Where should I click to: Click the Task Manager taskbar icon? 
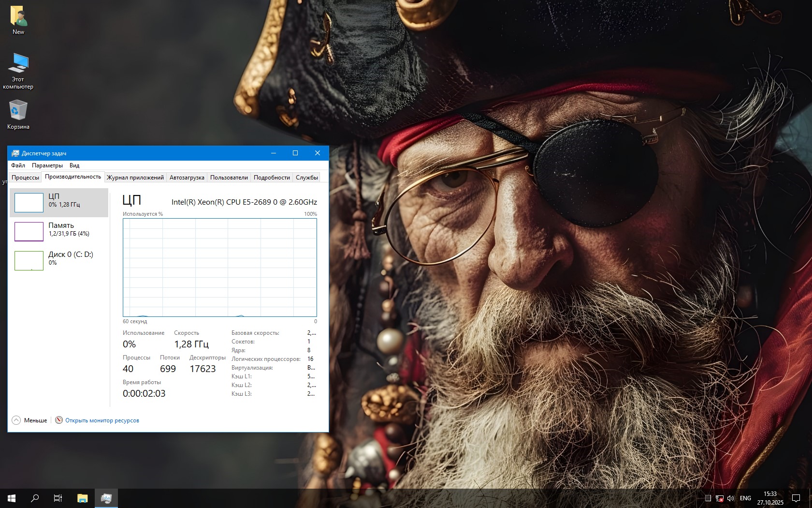106,498
